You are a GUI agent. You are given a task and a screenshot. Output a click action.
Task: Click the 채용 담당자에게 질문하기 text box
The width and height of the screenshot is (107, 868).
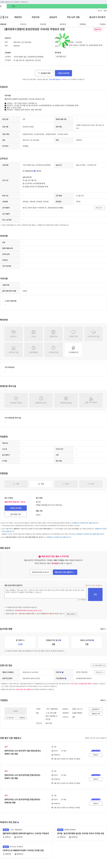(x=45, y=593)
